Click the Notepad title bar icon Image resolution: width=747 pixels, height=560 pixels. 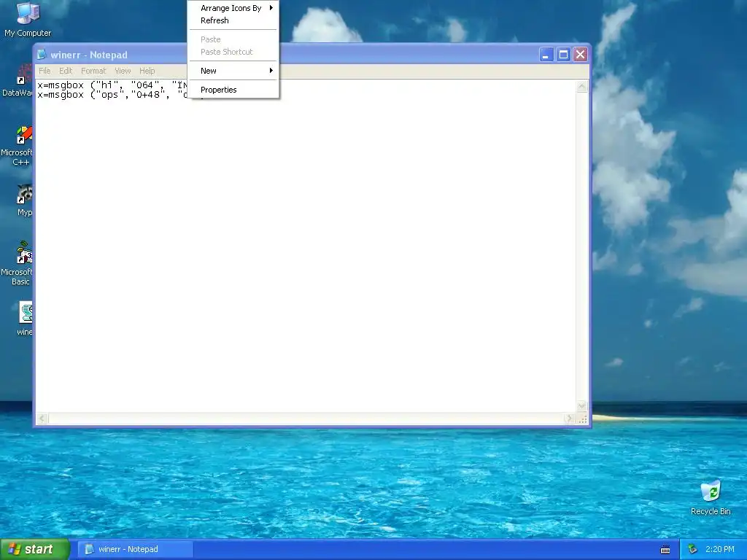pyautogui.click(x=42, y=55)
